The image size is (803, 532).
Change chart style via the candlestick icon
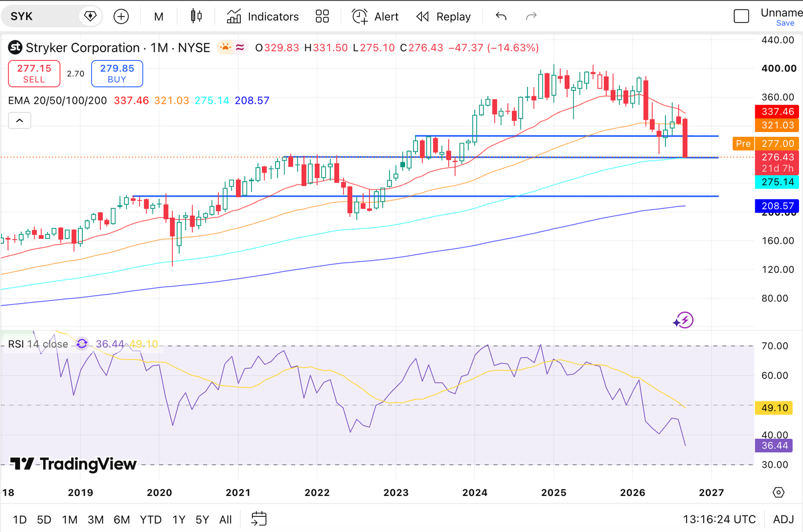coord(196,17)
